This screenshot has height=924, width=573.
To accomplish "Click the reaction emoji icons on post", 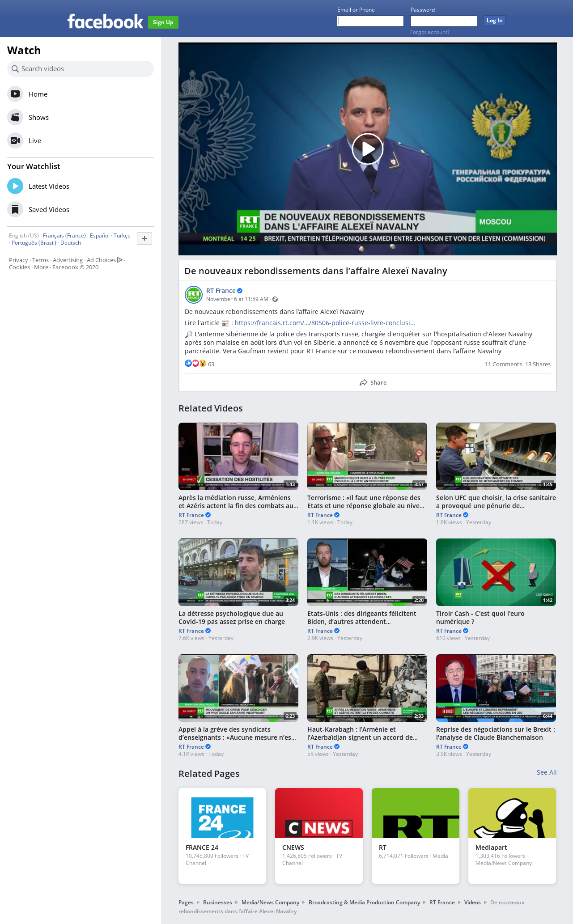I will pyautogui.click(x=195, y=364).
